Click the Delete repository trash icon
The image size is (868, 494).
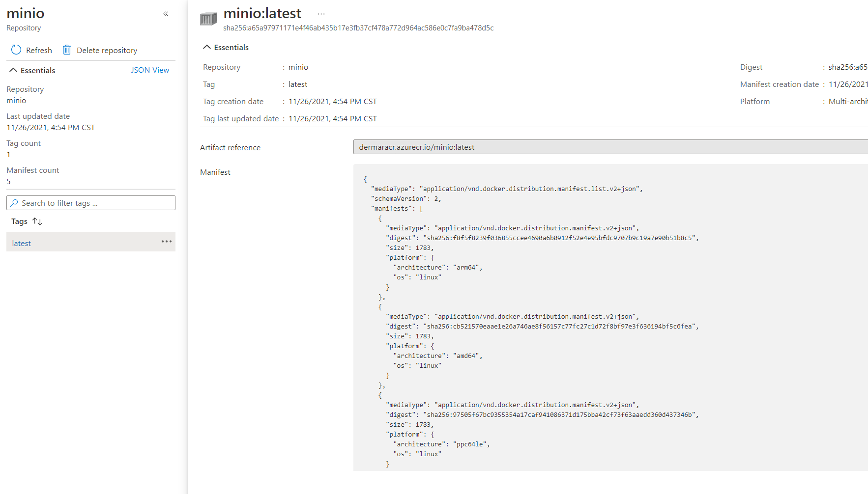[67, 50]
